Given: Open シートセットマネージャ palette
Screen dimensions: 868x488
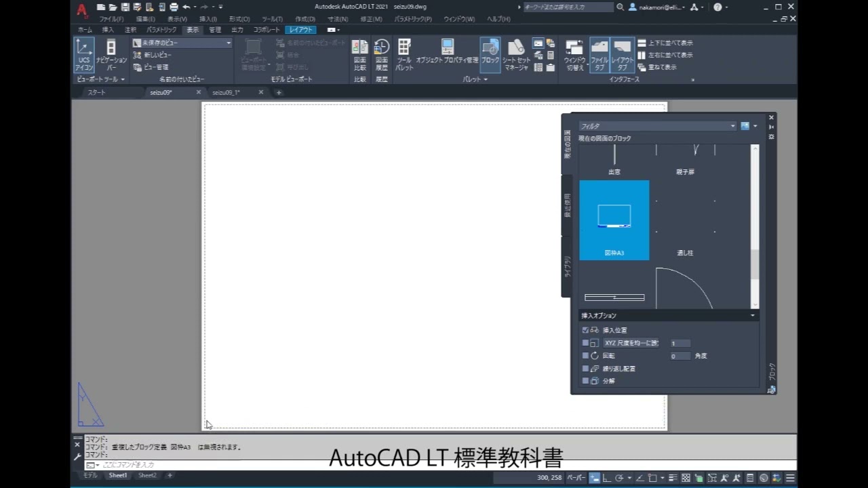Looking at the screenshot, I should tap(516, 55).
